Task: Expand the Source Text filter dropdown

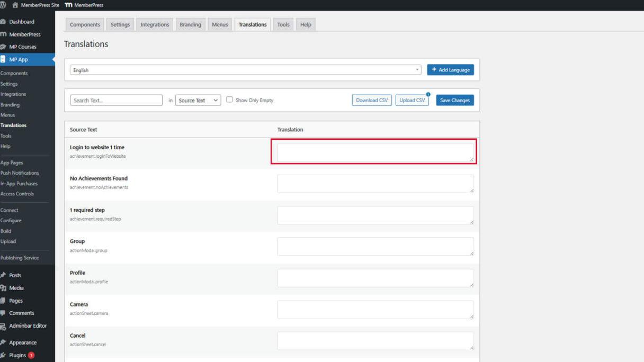Action: [x=198, y=100]
